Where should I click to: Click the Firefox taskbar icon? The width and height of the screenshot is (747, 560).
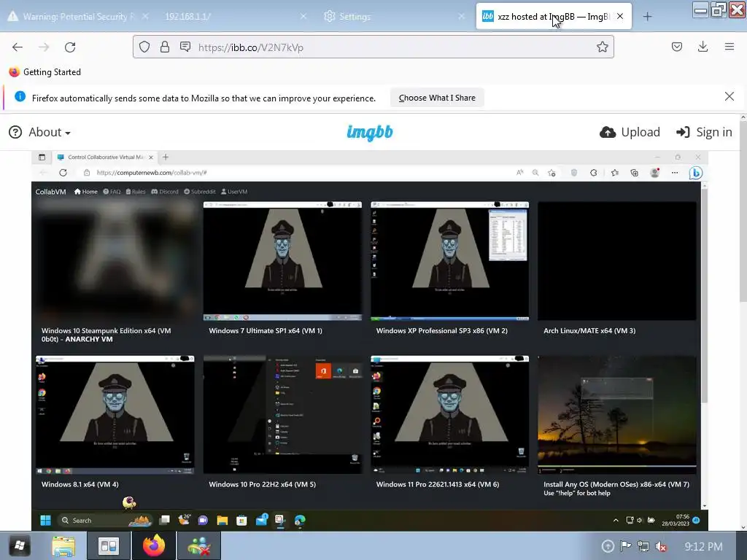(x=153, y=545)
